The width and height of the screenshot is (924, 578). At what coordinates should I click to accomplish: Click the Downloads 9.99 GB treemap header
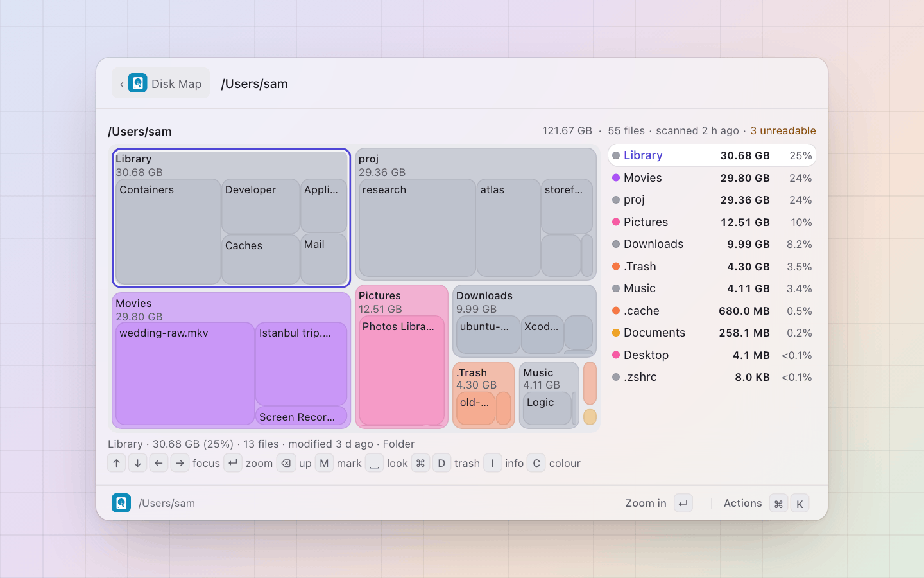click(484, 302)
